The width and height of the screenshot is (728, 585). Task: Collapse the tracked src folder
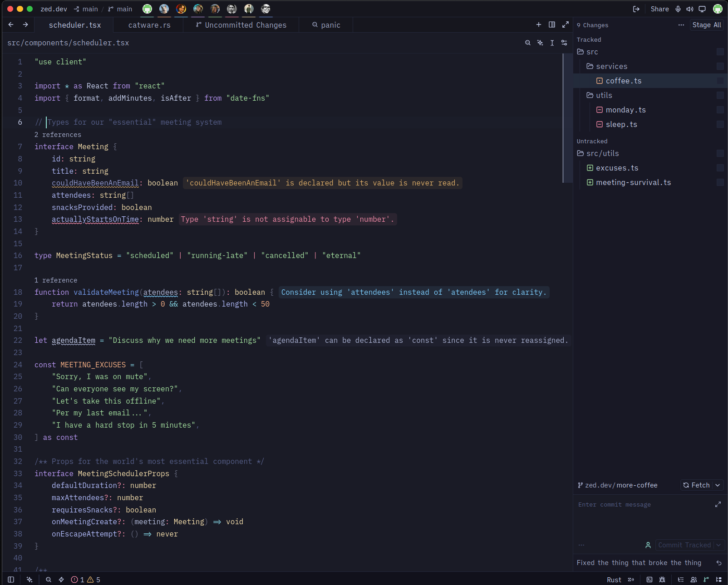[x=587, y=52]
